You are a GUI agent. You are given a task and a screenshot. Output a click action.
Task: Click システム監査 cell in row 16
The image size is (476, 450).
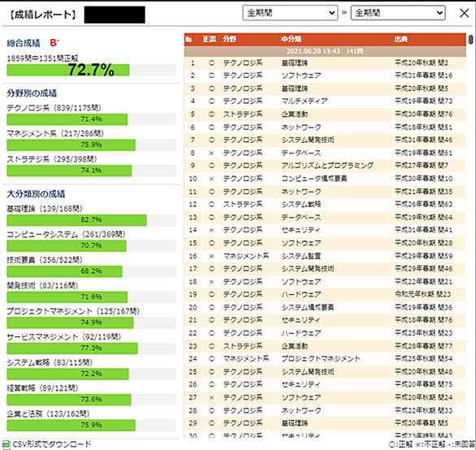pos(301,256)
